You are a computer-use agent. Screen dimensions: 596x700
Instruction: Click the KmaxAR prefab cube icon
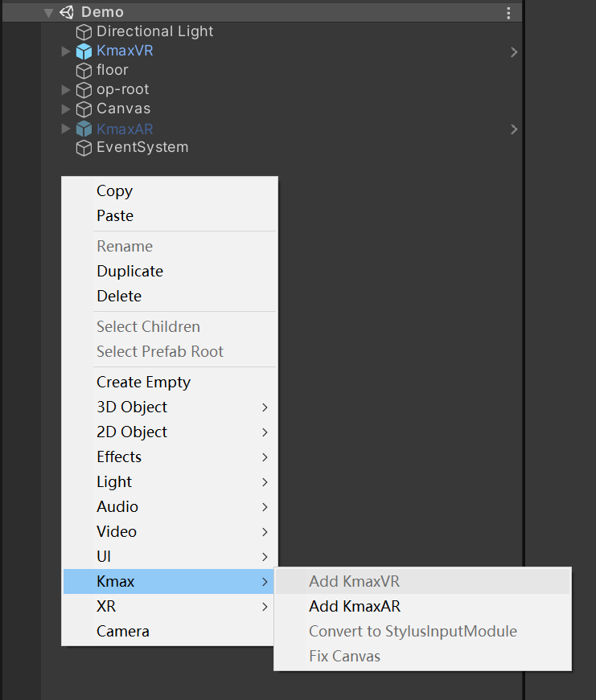click(84, 129)
